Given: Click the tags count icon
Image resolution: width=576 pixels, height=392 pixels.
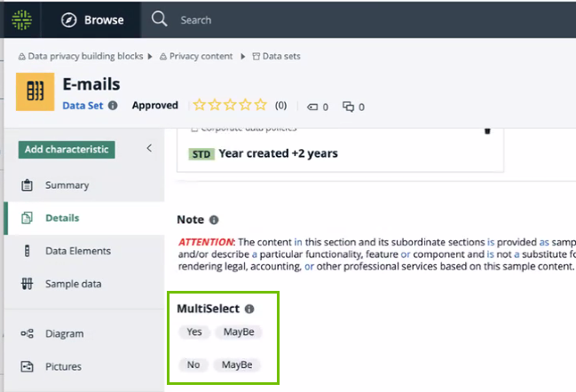Looking at the screenshot, I should pyautogui.click(x=312, y=106).
